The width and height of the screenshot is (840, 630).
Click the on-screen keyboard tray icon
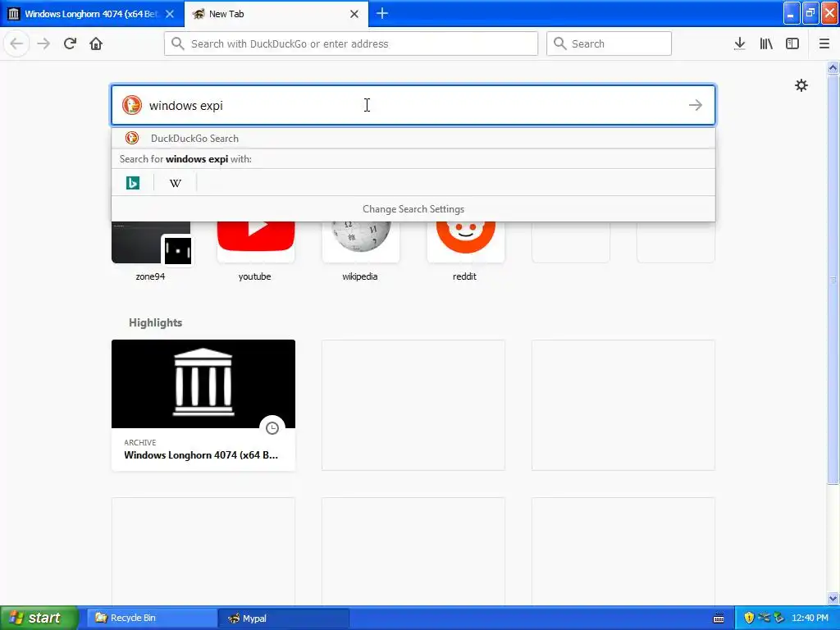click(719, 619)
